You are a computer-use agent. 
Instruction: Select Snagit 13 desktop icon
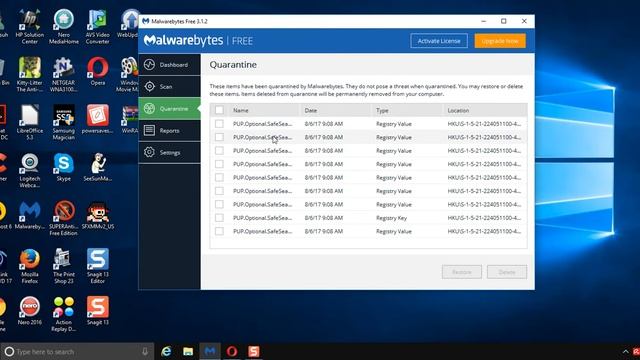[98, 311]
